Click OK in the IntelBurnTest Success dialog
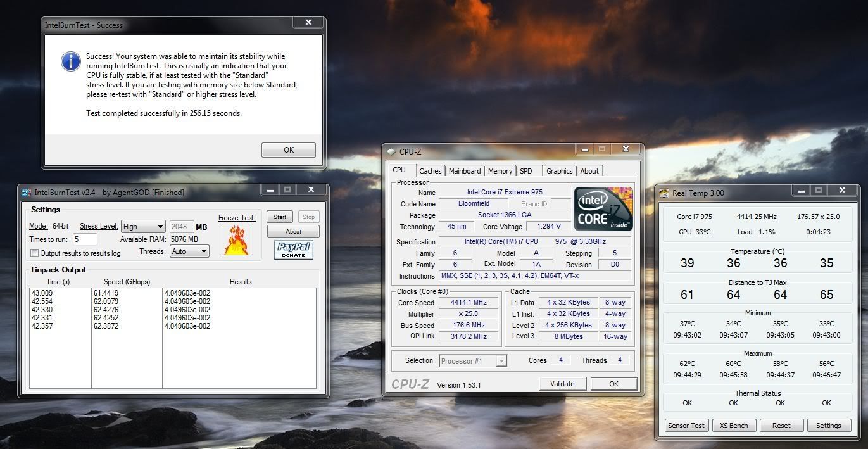This screenshot has height=449, width=868. (289, 150)
